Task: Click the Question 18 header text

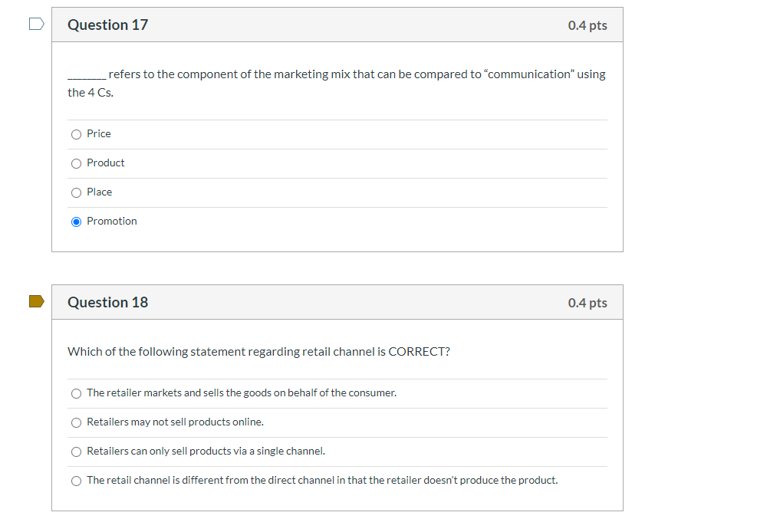Action: pyautogui.click(x=107, y=302)
